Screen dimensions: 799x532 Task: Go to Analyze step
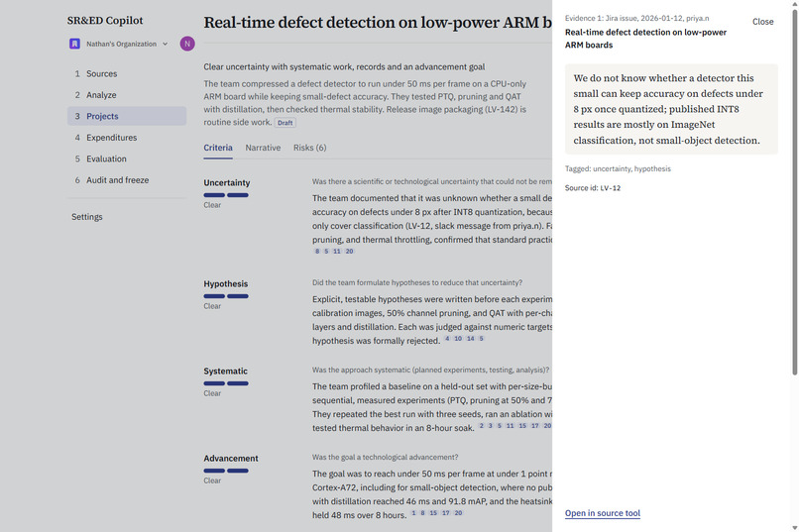click(x=127, y=95)
